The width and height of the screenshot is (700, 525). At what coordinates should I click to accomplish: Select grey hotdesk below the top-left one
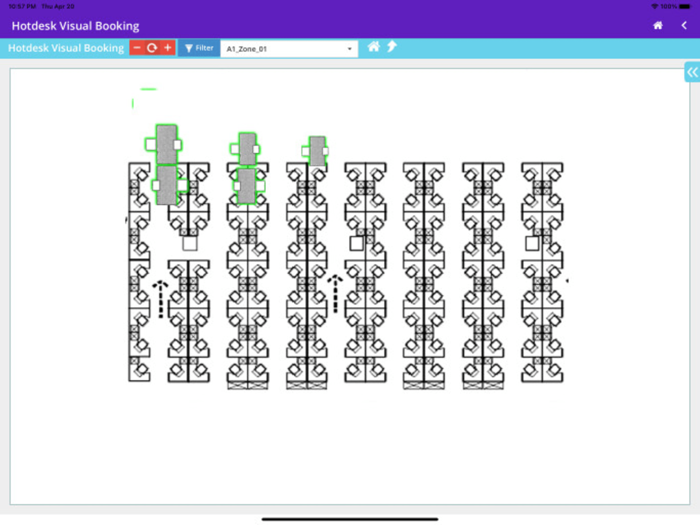[167, 185]
